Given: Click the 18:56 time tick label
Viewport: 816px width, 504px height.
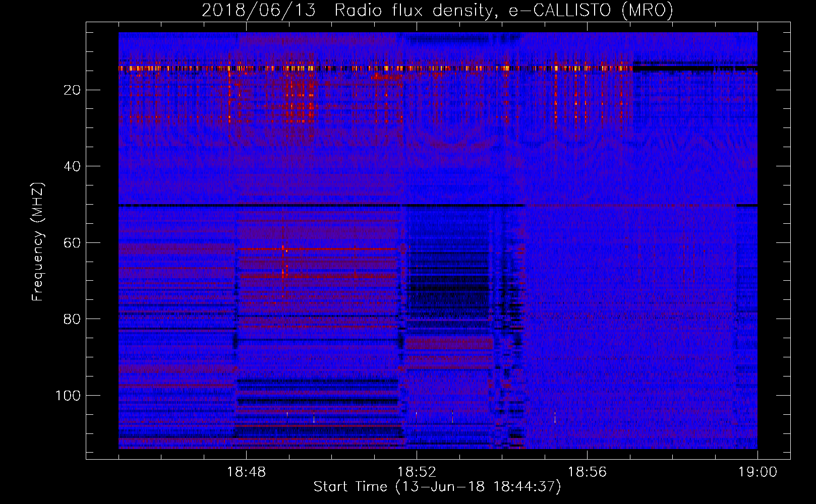Looking at the screenshot, I should pos(587,472).
